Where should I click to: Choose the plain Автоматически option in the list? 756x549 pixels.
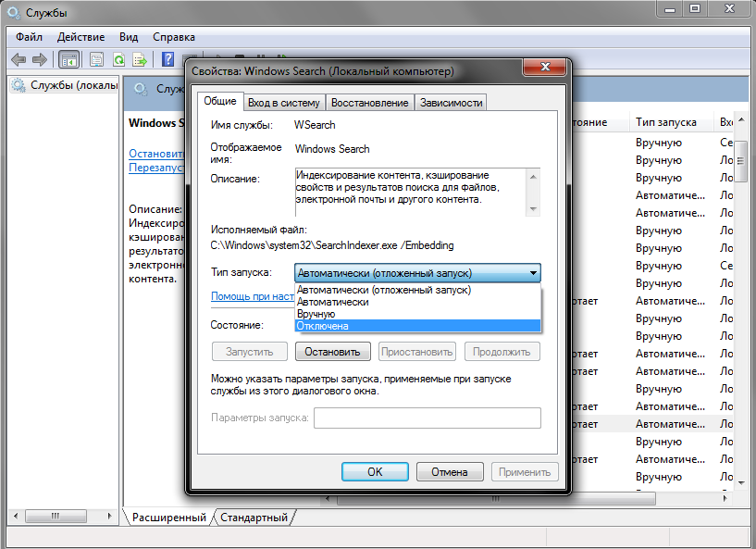[417, 302]
